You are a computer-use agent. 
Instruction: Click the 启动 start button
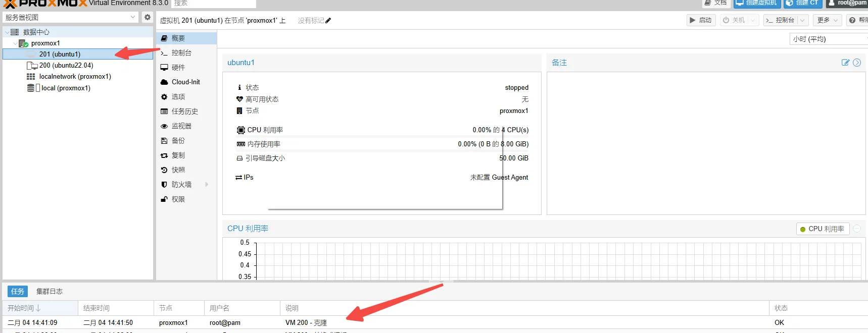click(701, 20)
